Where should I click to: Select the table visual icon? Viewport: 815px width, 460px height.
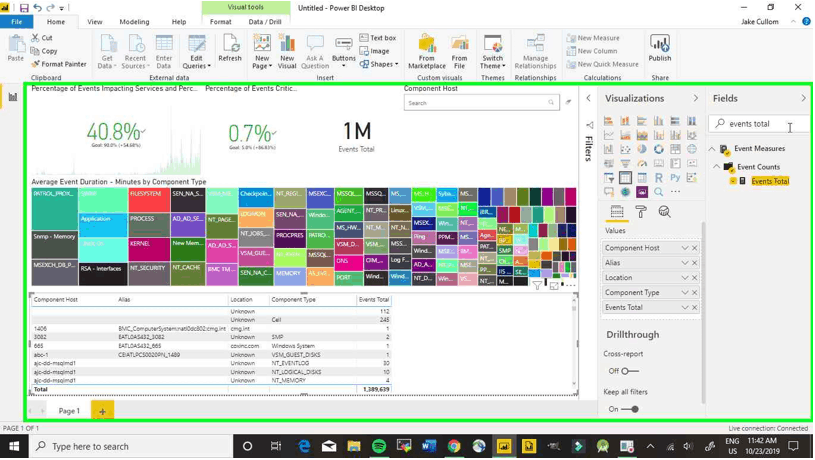625,178
